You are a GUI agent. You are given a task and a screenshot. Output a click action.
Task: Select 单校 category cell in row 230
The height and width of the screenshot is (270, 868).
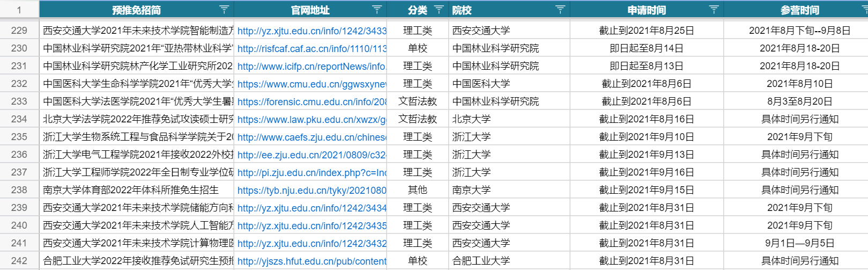click(x=418, y=48)
